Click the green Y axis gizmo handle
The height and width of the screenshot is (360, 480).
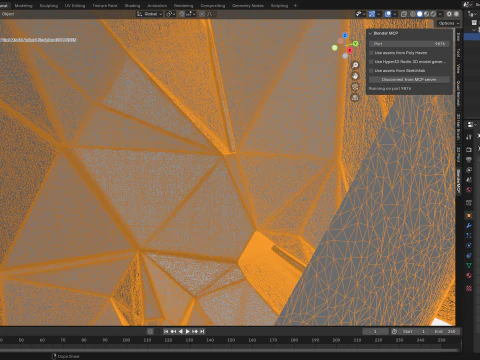(x=355, y=44)
